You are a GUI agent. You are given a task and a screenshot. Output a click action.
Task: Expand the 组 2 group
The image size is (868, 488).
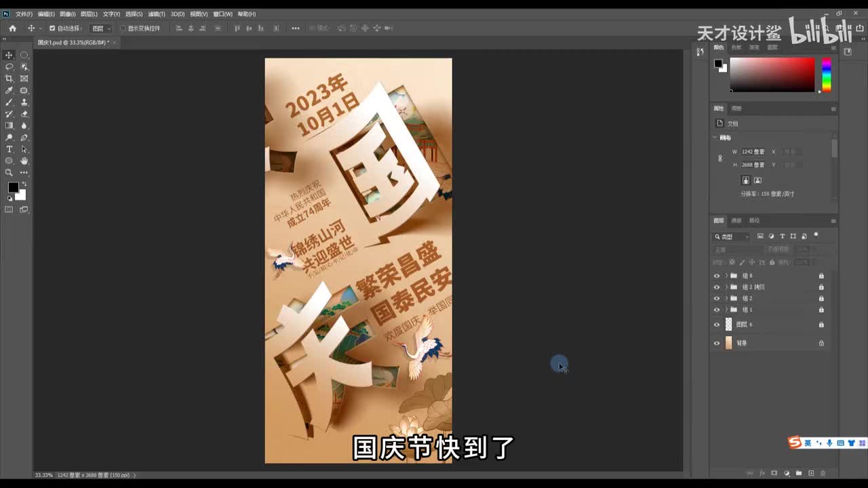(x=726, y=298)
